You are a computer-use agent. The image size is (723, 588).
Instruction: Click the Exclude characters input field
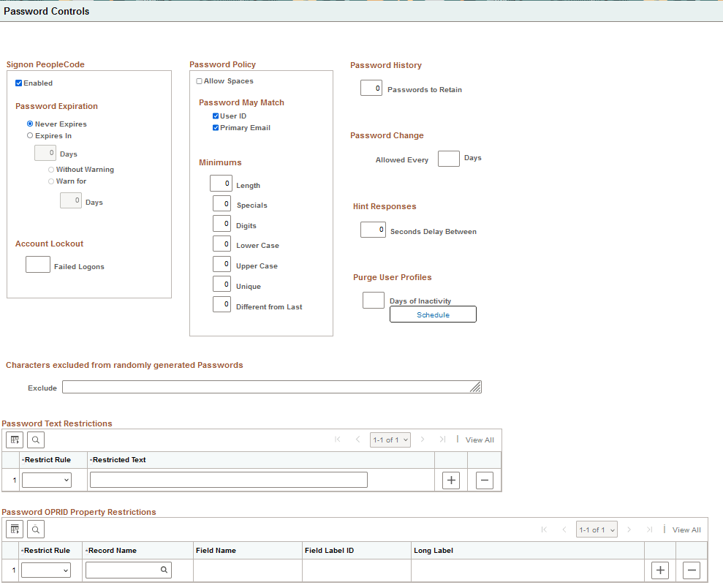click(270, 387)
